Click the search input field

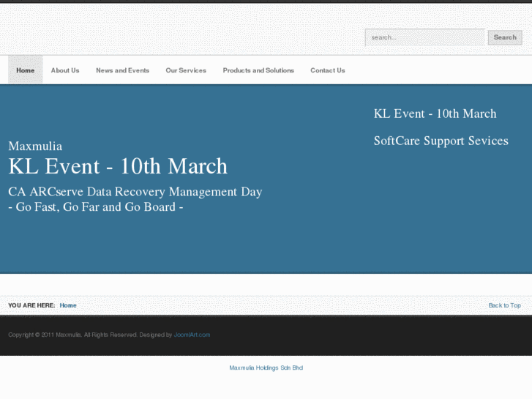pyautogui.click(x=424, y=37)
